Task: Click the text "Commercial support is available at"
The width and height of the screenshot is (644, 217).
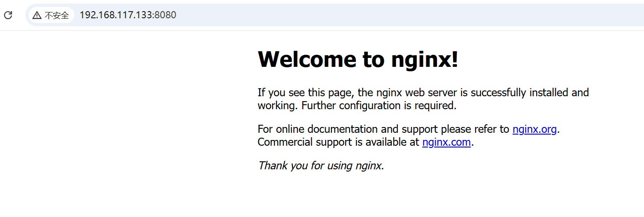Action: (x=339, y=142)
